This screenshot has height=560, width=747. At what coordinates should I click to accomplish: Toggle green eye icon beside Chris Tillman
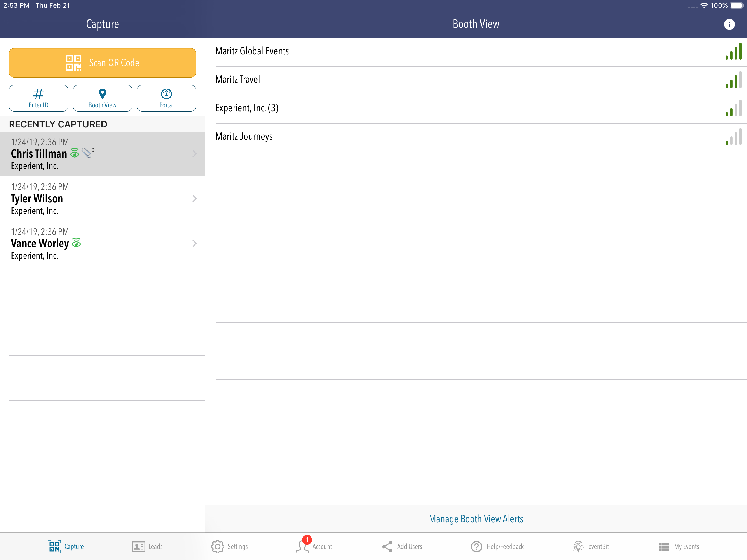(x=75, y=153)
